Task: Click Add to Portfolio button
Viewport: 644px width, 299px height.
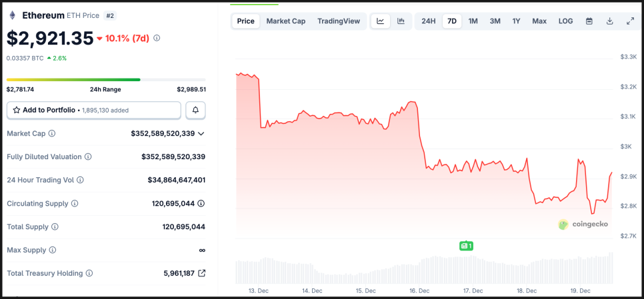Action: coord(93,110)
